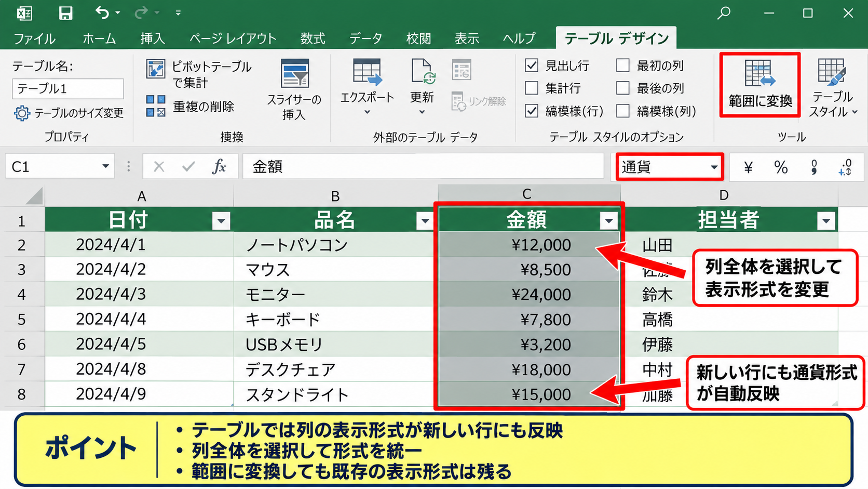Image resolution: width=868 pixels, height=489 pixels.
Task: Open the search magnifier icon
Action: click(x=724, y=12)
